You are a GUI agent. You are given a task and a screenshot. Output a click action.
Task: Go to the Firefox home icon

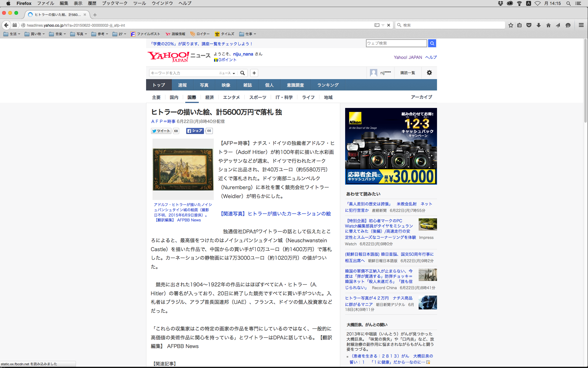point(548,25)
